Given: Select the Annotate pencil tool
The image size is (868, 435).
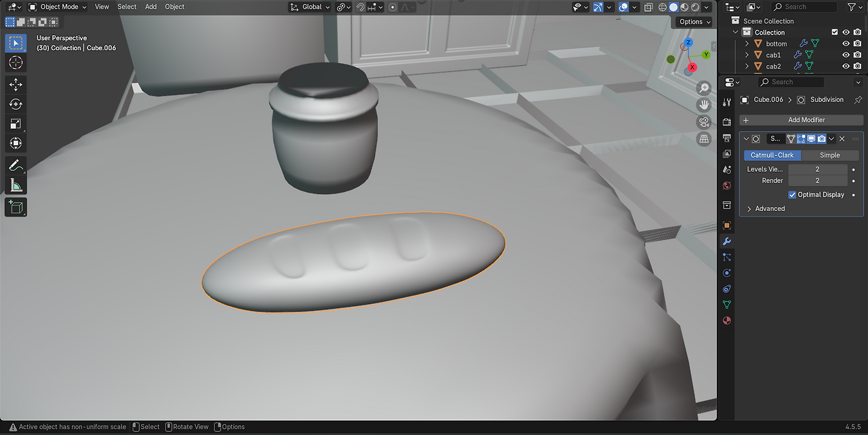Looking at the screenshot, I should click(x=16, y=166).
